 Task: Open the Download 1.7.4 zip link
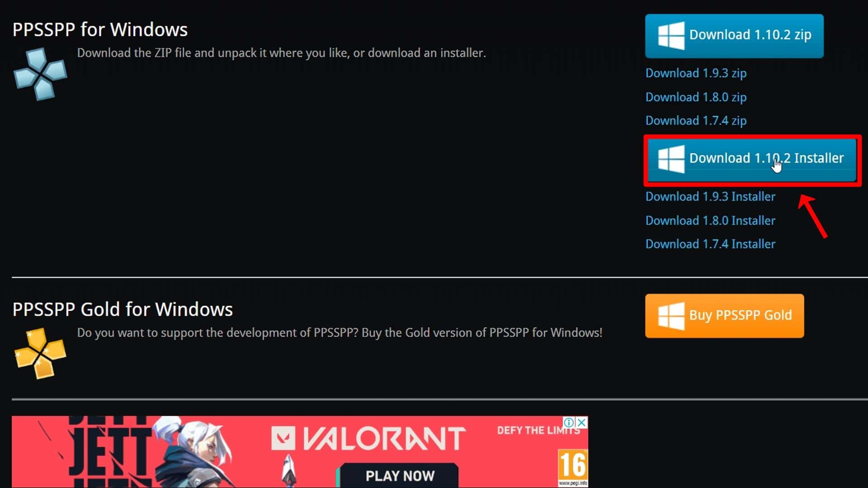point(696,121)
